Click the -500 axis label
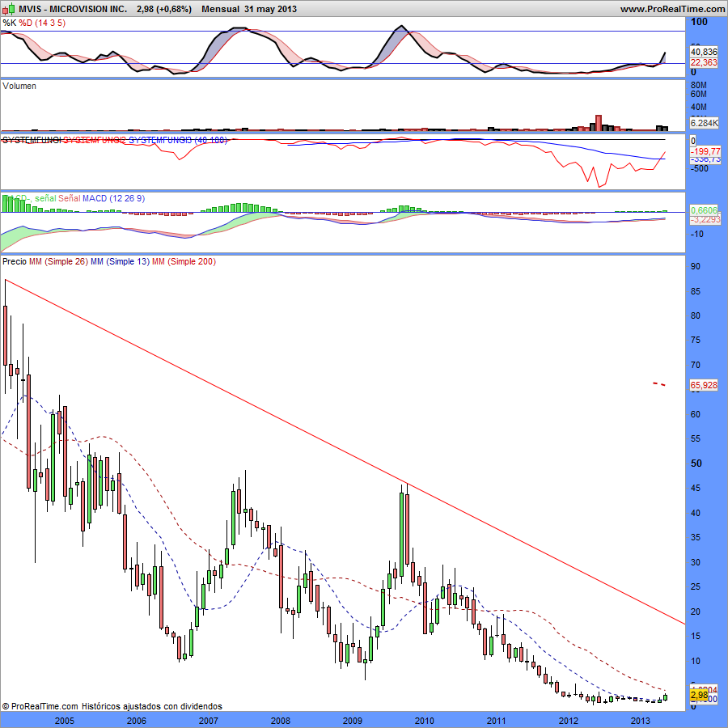Screen dimensions: 728x728 (x=699, y=168)
